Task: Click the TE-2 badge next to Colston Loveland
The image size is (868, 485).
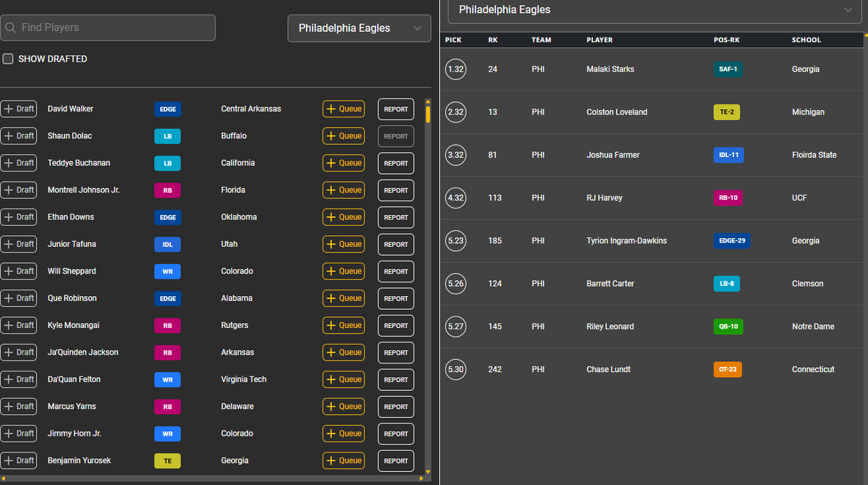Action: (726, 112)
